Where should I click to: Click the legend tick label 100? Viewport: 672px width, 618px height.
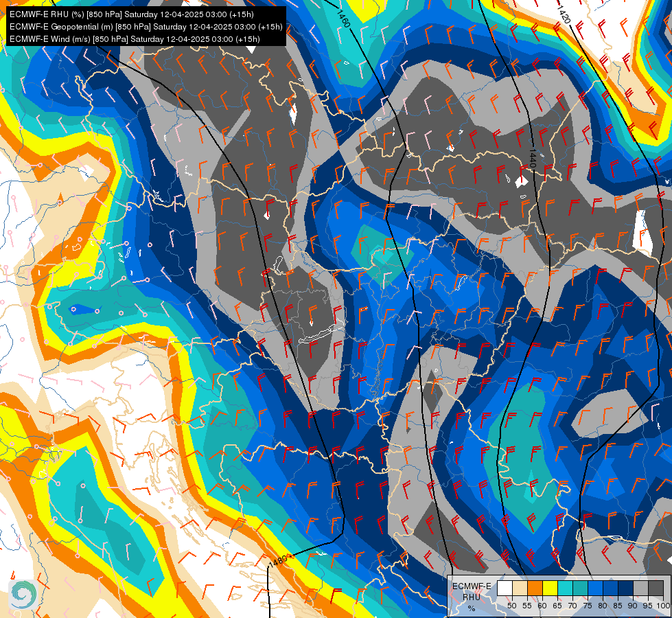pos(663,606)
